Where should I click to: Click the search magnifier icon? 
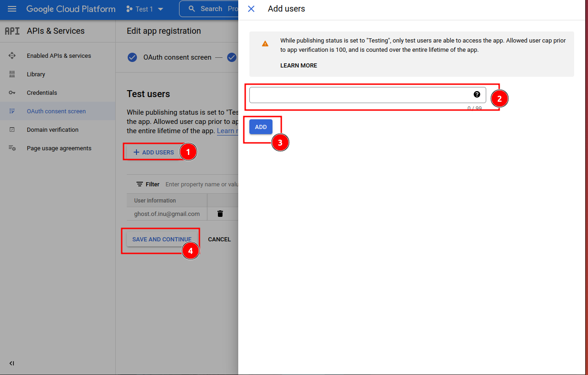[x=192, y=9]
